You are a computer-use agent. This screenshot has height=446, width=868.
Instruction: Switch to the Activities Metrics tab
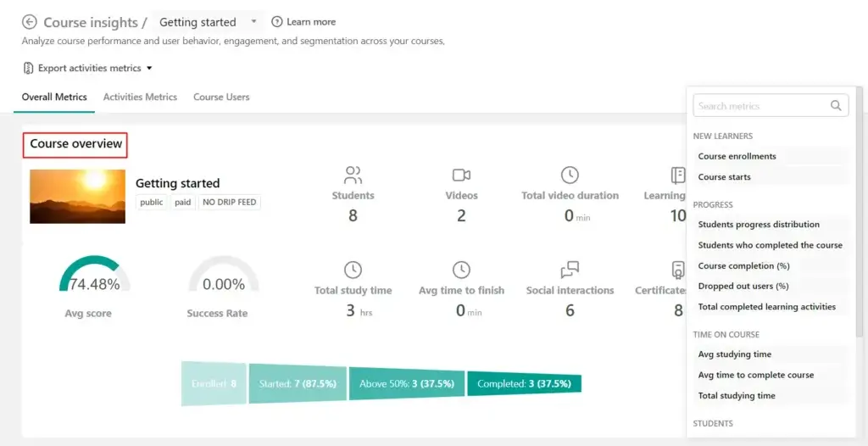[140, 97]
